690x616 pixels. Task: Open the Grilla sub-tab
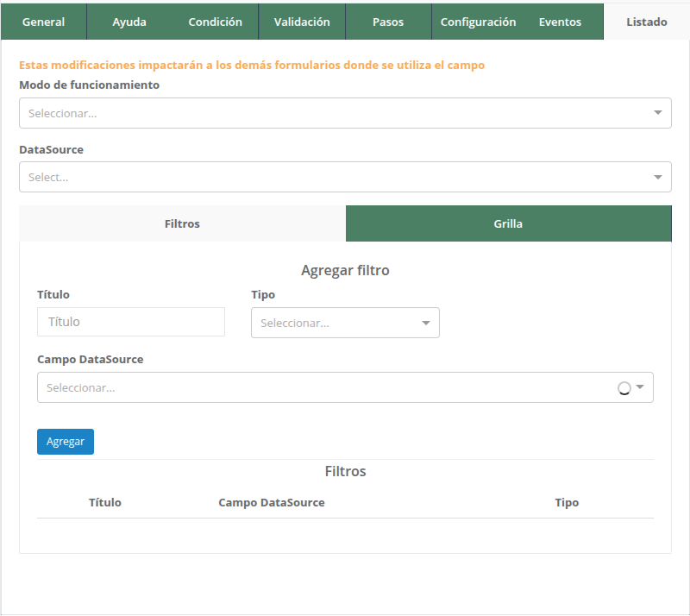[508, 223]
